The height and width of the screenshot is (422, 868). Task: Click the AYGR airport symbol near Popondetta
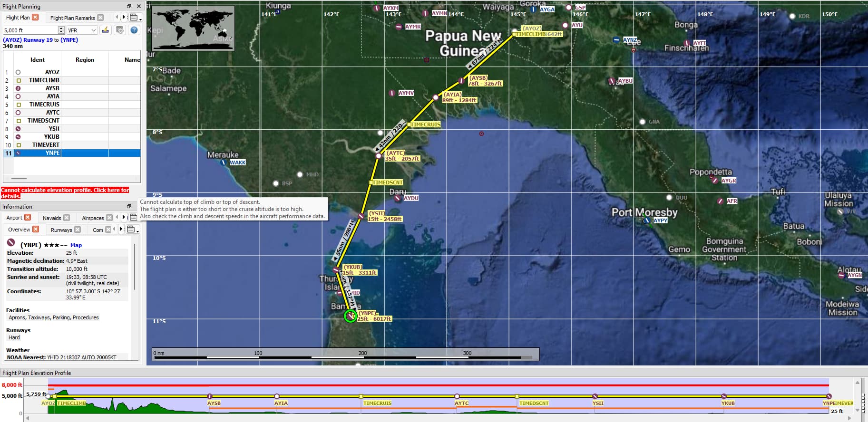click(x=714, y=180)
